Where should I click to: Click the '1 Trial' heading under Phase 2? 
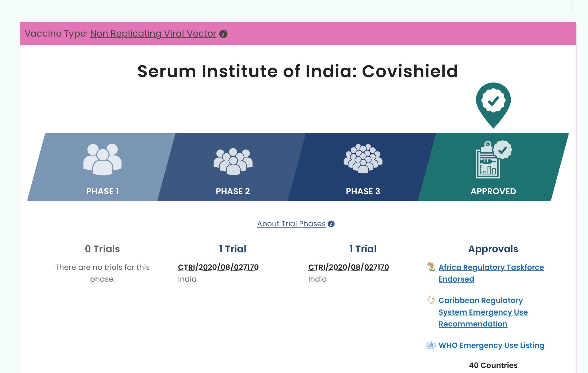[x=233, y=249]
